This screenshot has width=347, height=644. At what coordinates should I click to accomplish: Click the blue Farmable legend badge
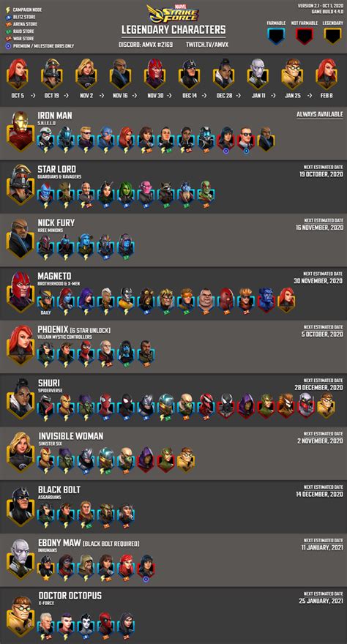pyautogui.click(x=275, y=36)
